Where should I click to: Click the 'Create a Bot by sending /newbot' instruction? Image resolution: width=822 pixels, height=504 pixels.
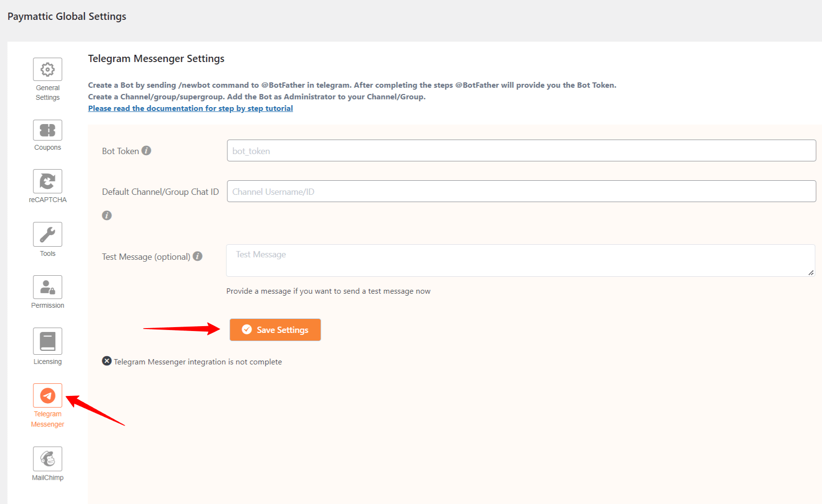pos(352,85)
